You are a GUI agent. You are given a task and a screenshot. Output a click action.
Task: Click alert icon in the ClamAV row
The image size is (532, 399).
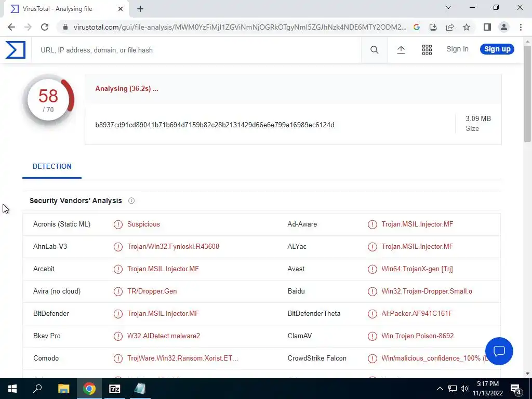(x=372, y=336)
